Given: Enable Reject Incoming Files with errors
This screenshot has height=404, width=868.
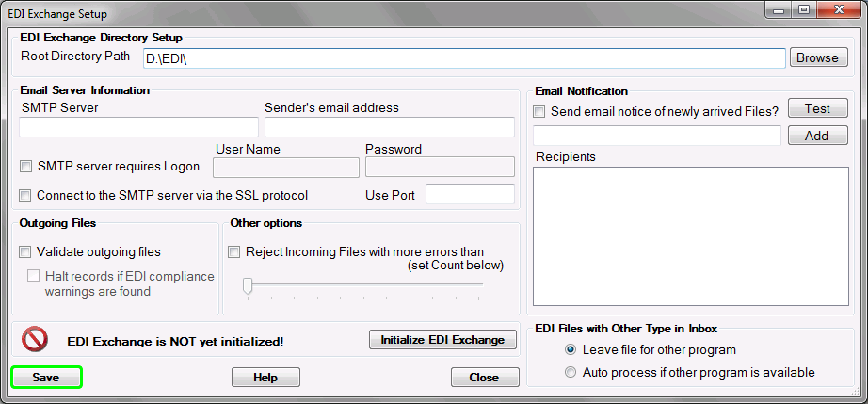Looking at the screenshot, I should tap(234, 252).
